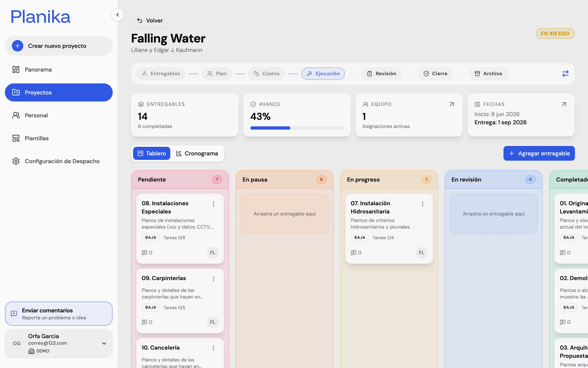Click the Pendiente column count badge
The height and width of the screenshot is (368, 588).
[x=217, y=180]
